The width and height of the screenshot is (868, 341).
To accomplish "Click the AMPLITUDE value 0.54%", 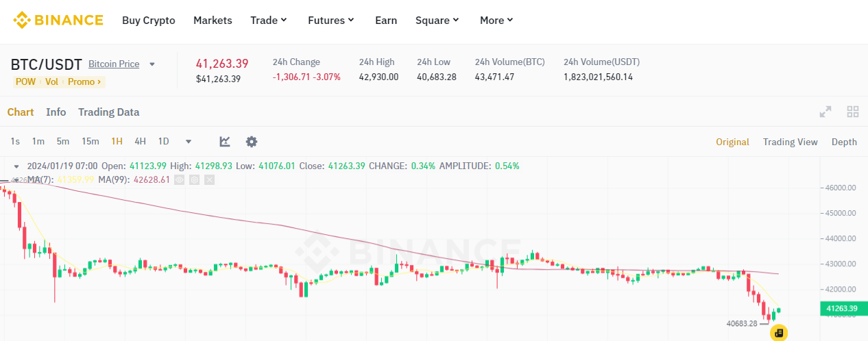I will pyautogui.click(x=507, y=166).
